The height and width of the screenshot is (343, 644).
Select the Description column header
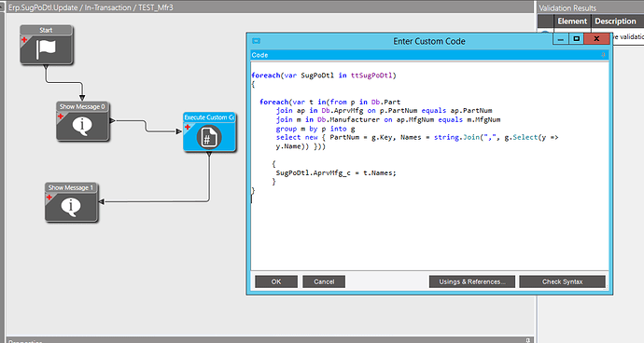[x=617, y=21]
